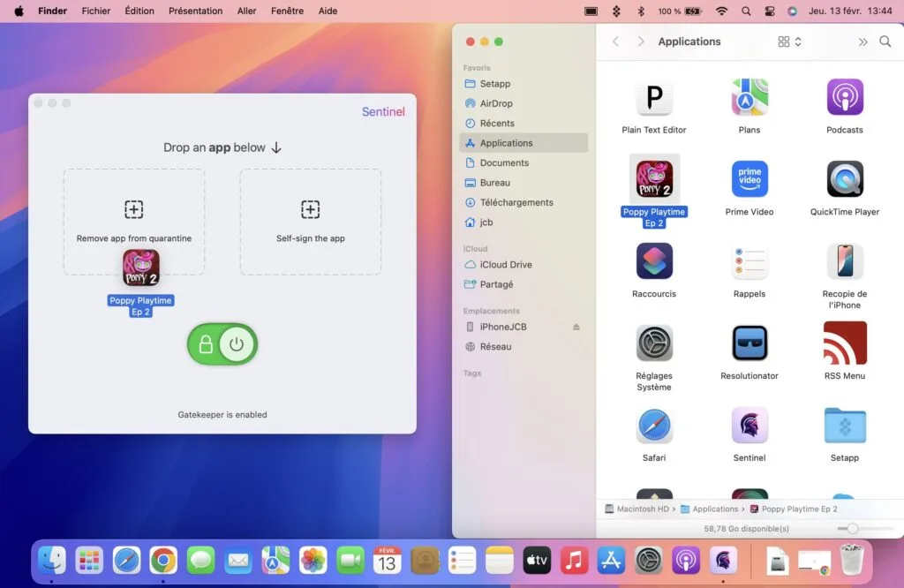This screenshot has width=904, height=588.
Task: Select QuickTime Player in Applications
Action: 845,179
